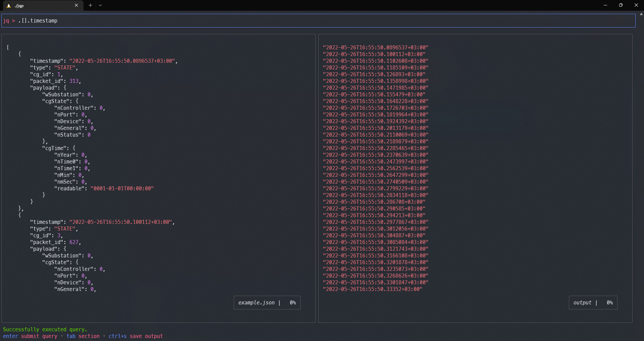
Task: Click the jq query input field
Action: tap(318, 20)
